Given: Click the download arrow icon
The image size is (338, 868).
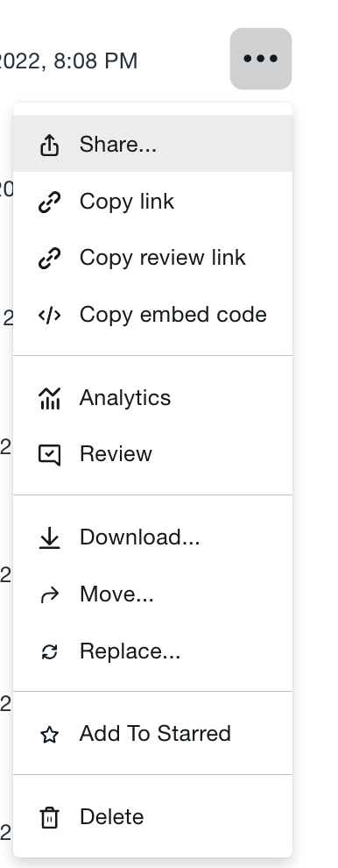Looking at the screenshot, I should point(49,537).
